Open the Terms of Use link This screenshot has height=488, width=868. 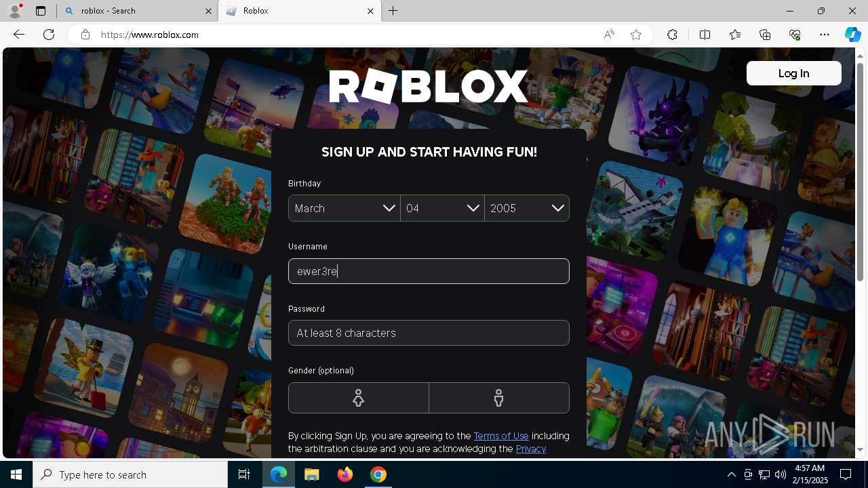(x=501, y=436)
